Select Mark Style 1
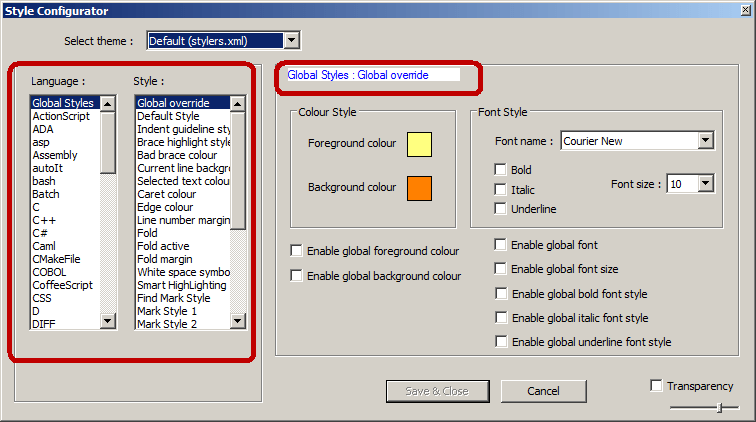This screenshot has height=422, width=756. [x=183, y=311]
